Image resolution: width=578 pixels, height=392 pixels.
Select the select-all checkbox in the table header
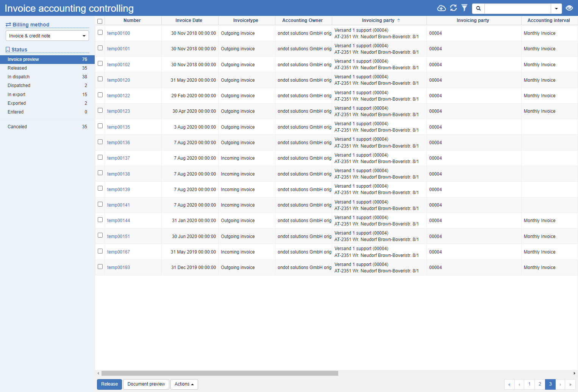tap(100, 21)
